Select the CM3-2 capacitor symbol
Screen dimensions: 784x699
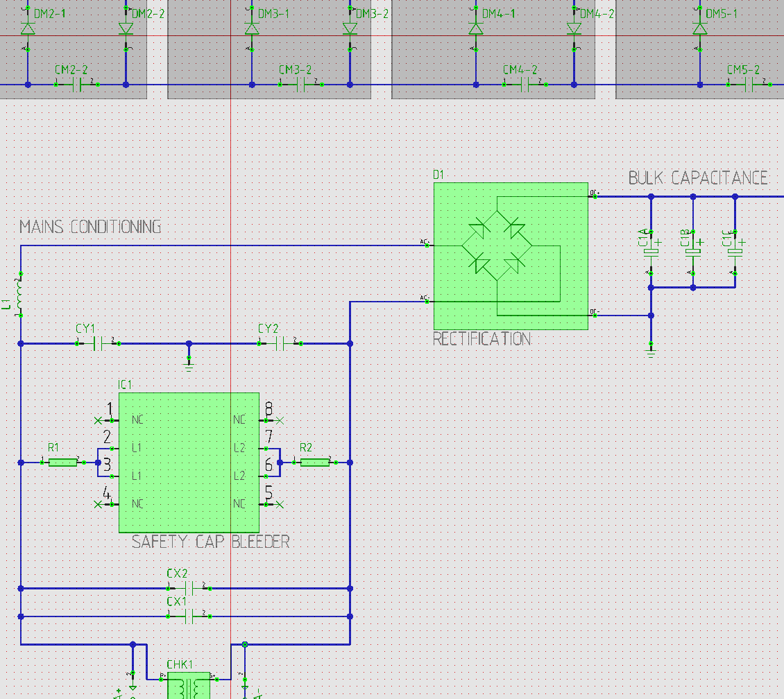[301, 85]
